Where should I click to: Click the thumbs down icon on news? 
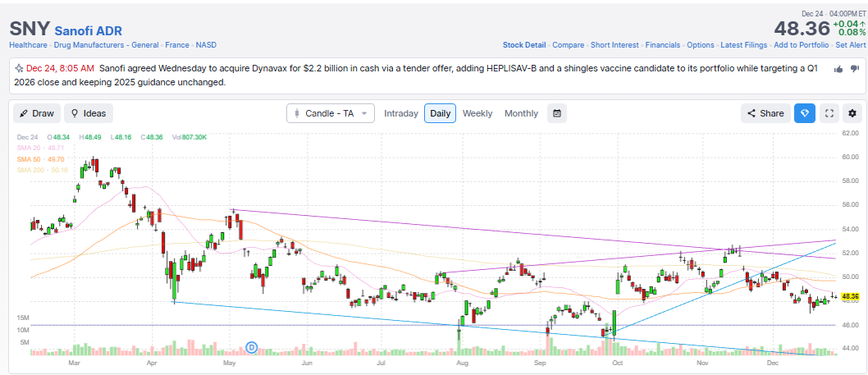pos(854,69)
